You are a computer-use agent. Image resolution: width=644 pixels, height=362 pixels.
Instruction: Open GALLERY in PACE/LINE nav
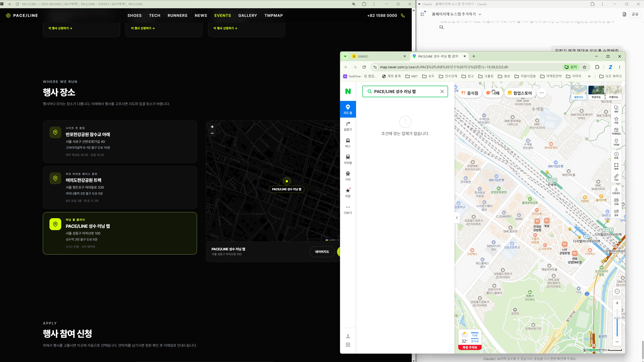coord(248,15)
